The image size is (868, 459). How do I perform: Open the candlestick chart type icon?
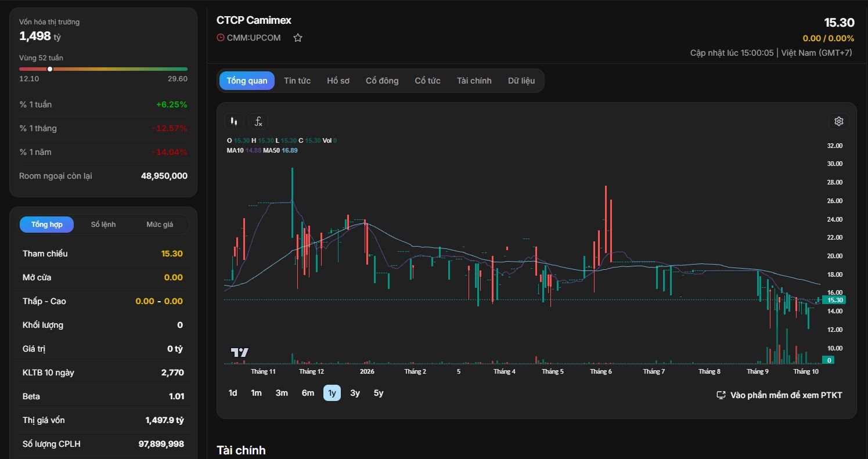234,121
